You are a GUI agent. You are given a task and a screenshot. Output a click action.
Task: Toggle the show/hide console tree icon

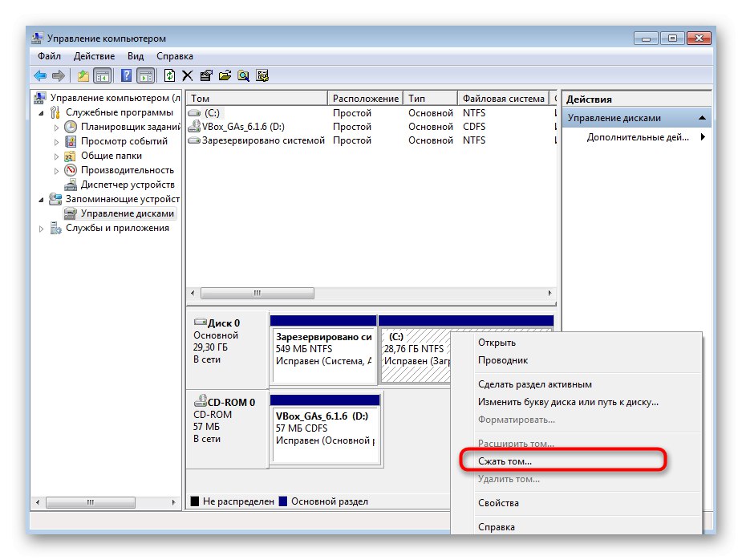tap(102, 75)
